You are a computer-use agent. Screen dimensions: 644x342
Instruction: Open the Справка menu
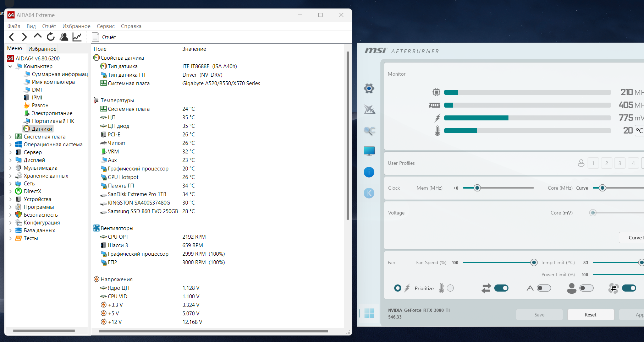coord(131,26)
